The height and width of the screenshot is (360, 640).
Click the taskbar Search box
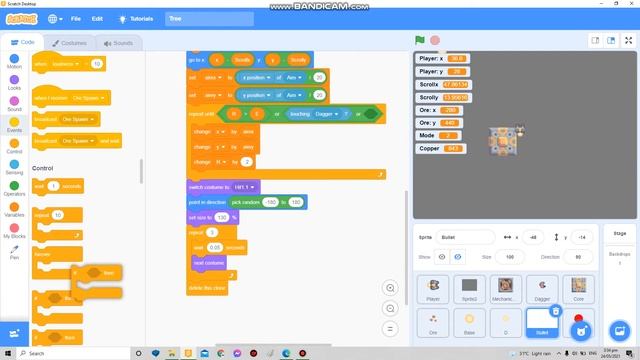73,353
